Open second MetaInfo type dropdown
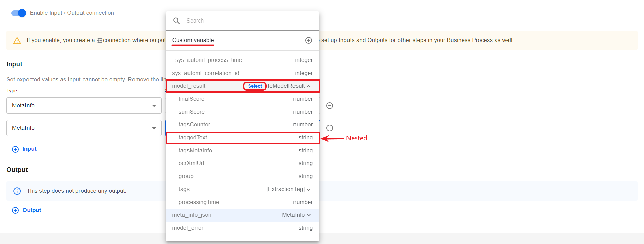644x244 pixels. [84, 128]
